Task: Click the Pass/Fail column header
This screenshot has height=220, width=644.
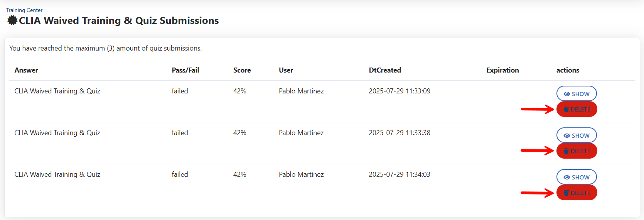Action: (185, 70)
